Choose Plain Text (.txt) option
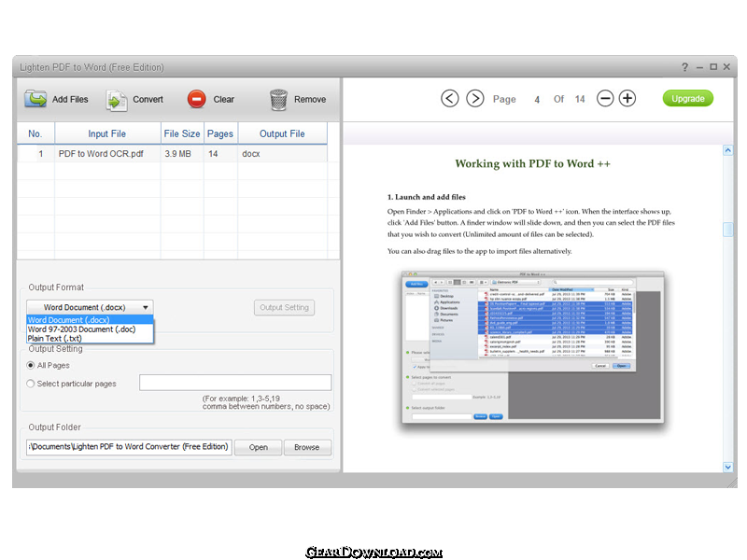 90,339
